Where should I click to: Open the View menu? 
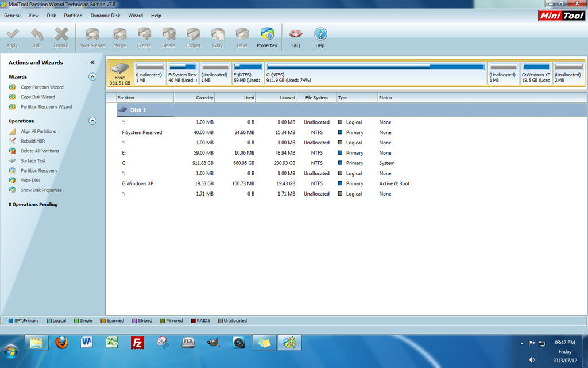34,16
